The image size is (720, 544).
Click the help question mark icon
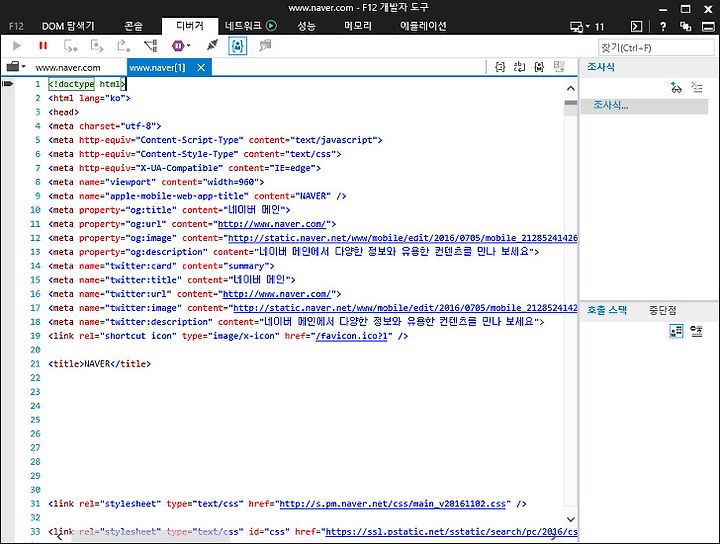coord(663,27)
